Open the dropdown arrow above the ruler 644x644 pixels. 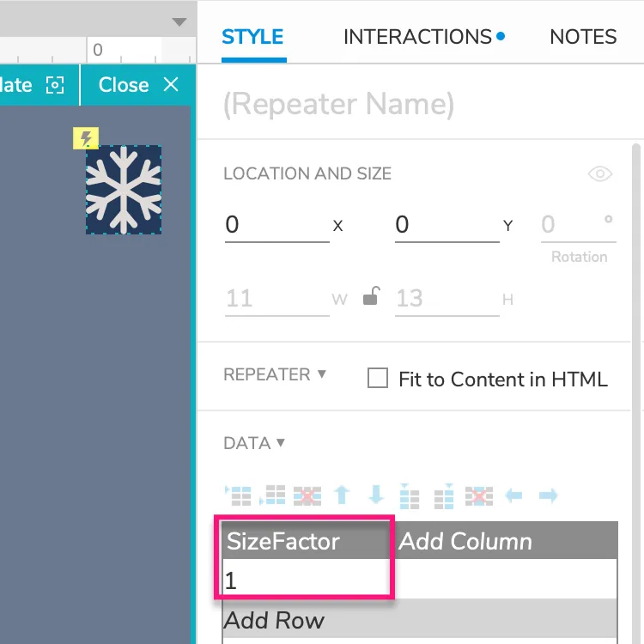(x=179, y=21)
